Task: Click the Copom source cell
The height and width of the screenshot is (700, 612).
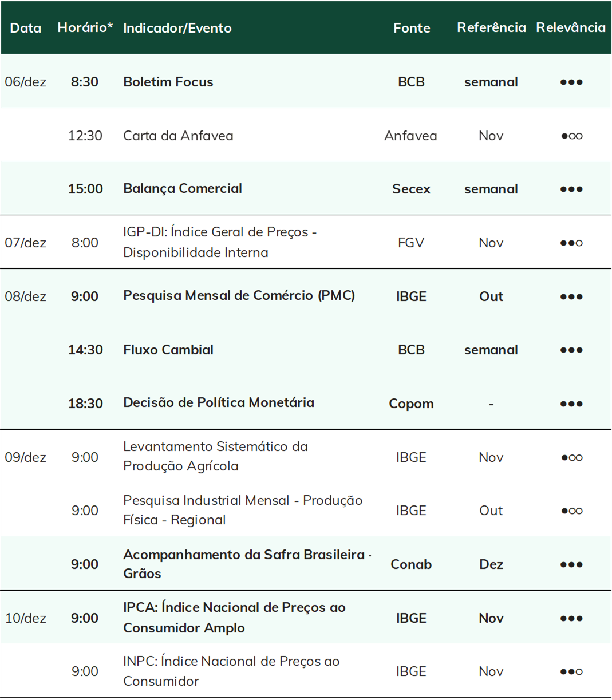Action: [x=411, y=404]
